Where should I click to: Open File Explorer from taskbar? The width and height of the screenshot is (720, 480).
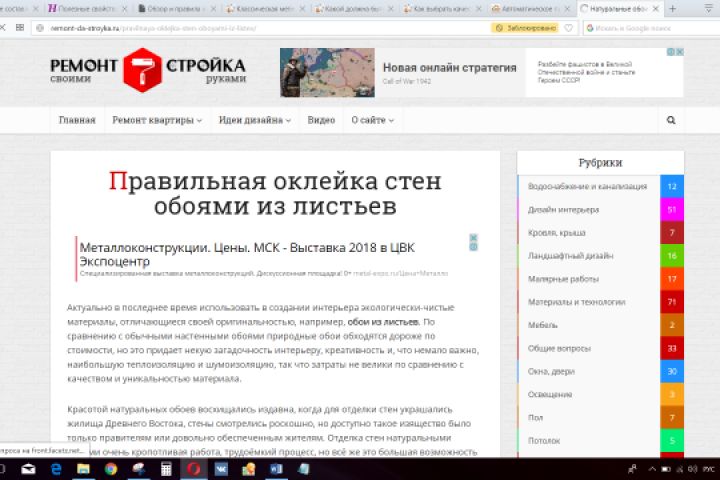[x=83, y=469]
